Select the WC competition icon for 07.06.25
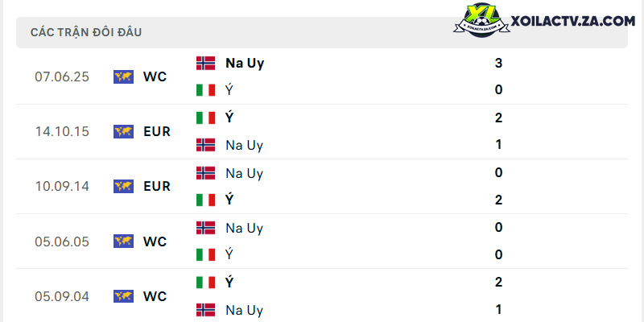 123,76
